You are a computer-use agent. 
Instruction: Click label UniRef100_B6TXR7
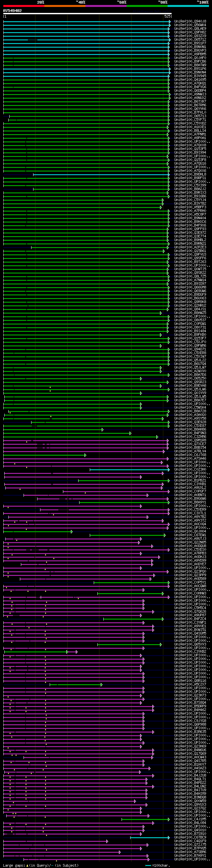pos(190,102)
